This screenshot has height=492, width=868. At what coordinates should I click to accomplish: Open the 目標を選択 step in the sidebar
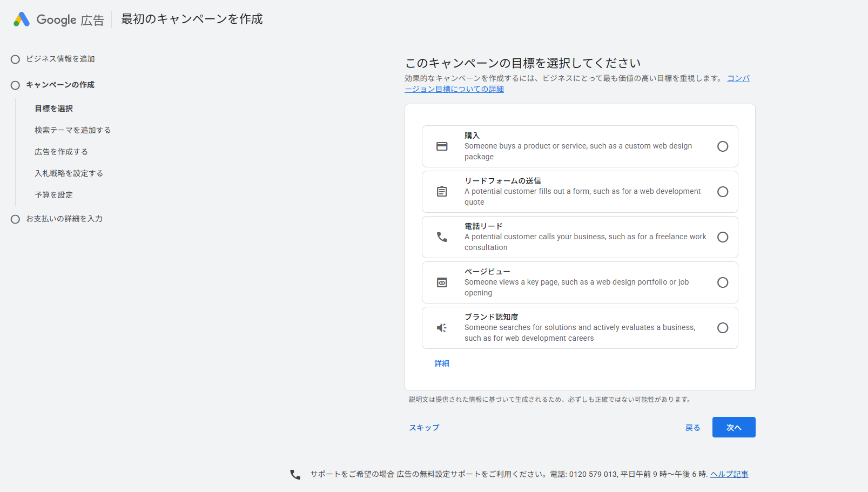point(53,108)
